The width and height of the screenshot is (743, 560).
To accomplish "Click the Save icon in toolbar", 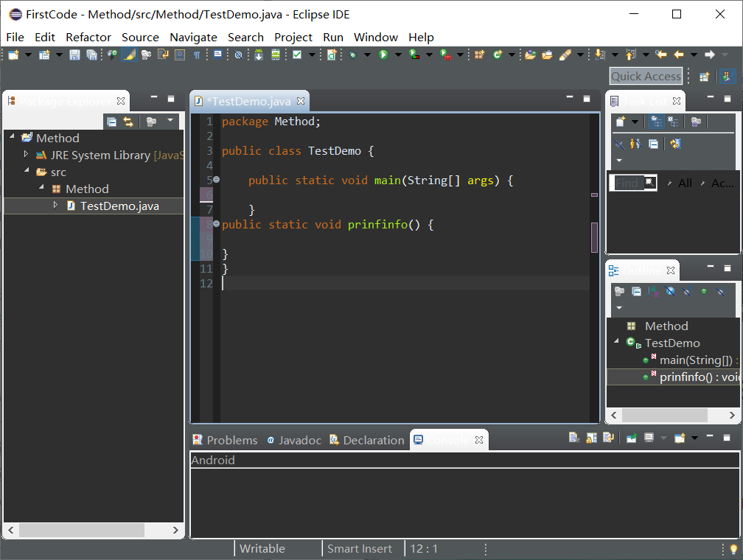I will point(74,55).
